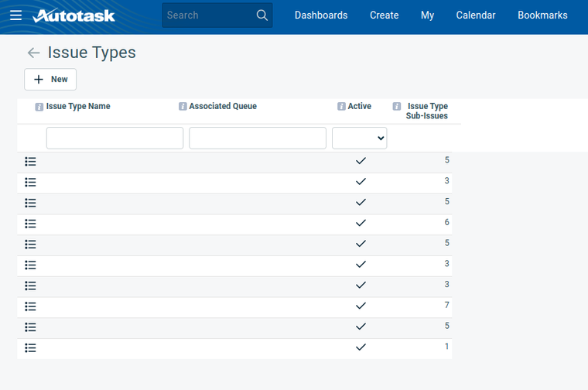Screen dimensions: 588x390
Task: Open the Dashboards menu
Action: point(321,15)
